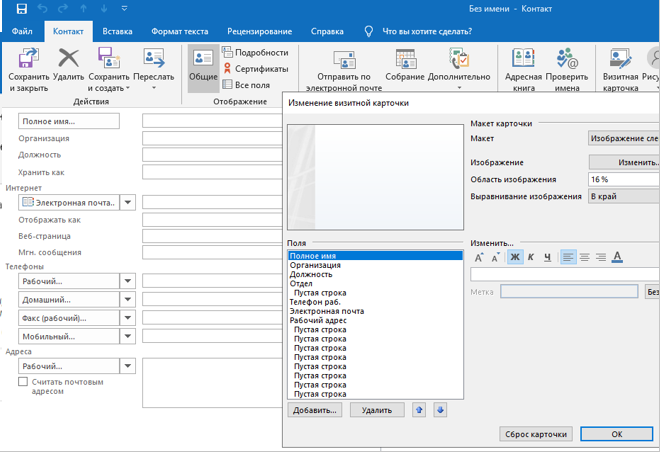Click the Undo arrow in quick access toolbar
This screenshot has width=660, height=452.
[x=42, y=9]
